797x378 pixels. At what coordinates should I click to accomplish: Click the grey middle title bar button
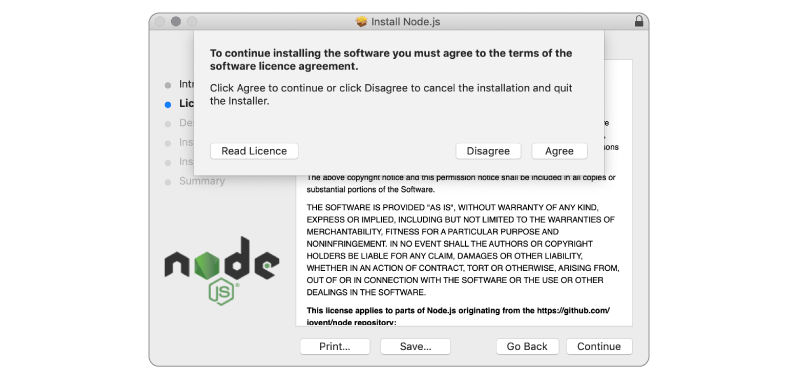point(176,21)
